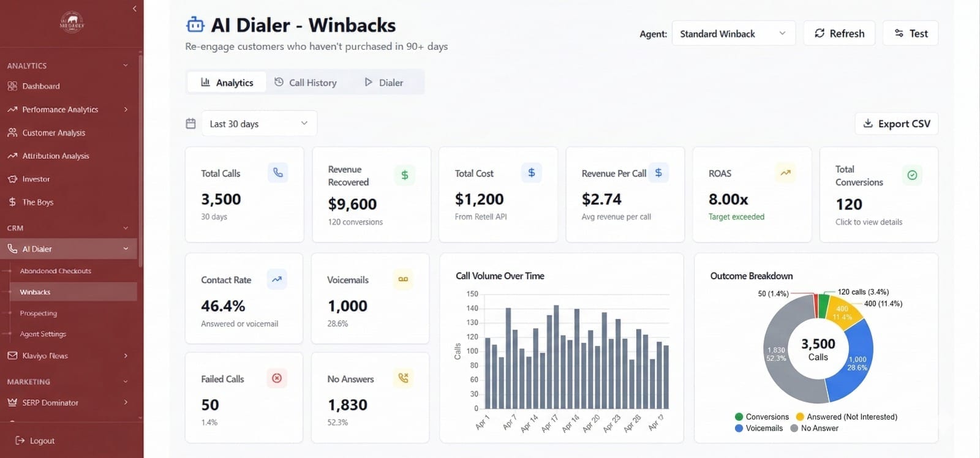
Task: Toggle Voicemails legend item in Outcome Breakdown
Action: click(759, 429)
